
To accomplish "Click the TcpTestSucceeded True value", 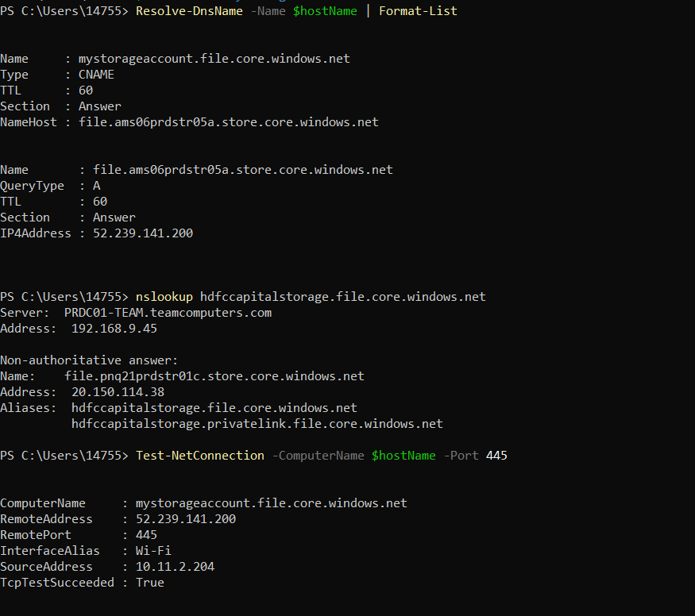I will (x=150, y=583).
